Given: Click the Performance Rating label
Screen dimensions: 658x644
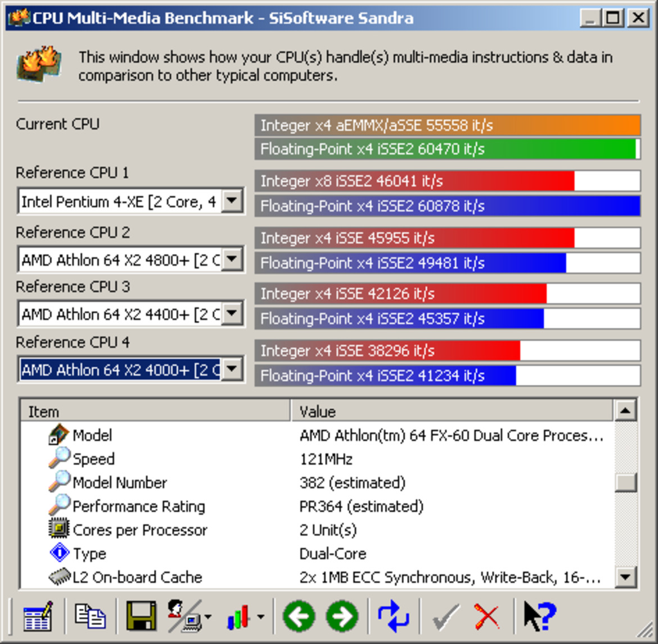Looking at the screenshot, I should coord(139,506).
